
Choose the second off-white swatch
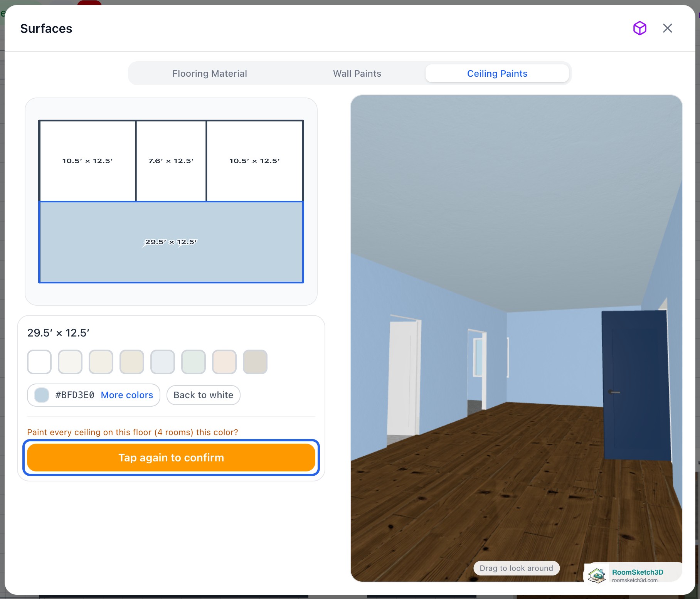[x=70, y=362]
